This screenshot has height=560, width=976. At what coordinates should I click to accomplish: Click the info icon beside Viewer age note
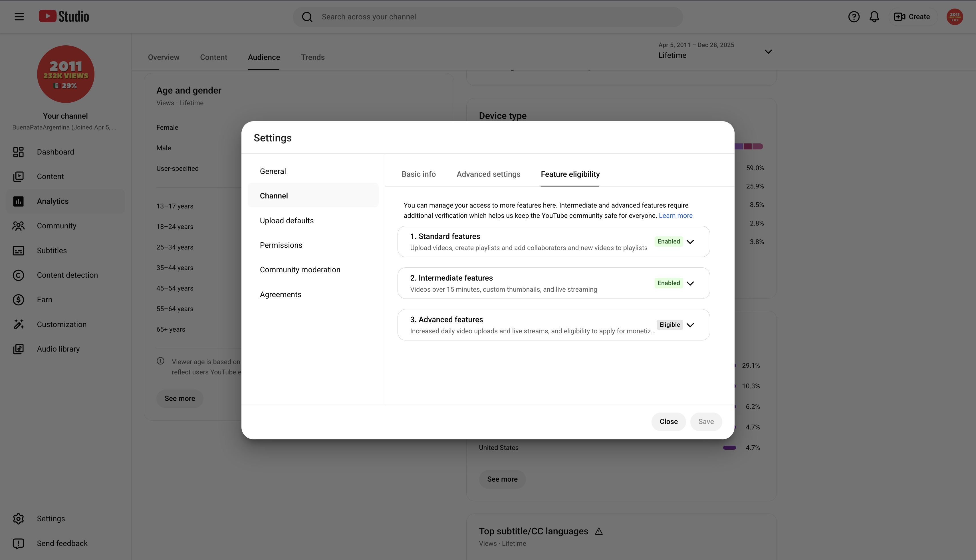[x=160, y=361]
